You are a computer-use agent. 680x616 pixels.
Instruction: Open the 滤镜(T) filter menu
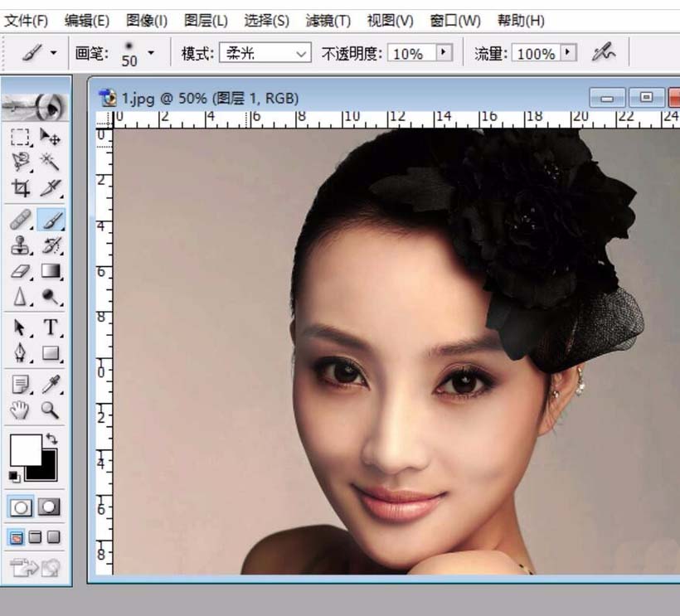[x=328, y=20]
